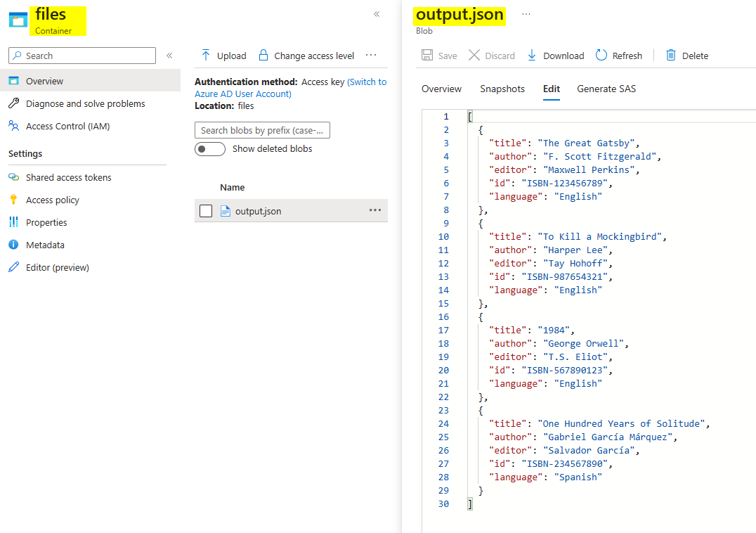Click the Download icon in blob toolbar

pos(532,56)
